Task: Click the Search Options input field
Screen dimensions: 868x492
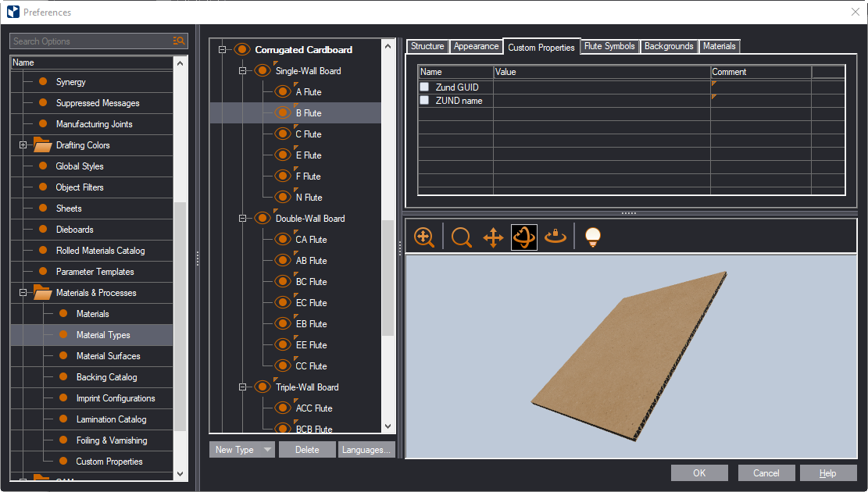Action: (x=90, y=41)
